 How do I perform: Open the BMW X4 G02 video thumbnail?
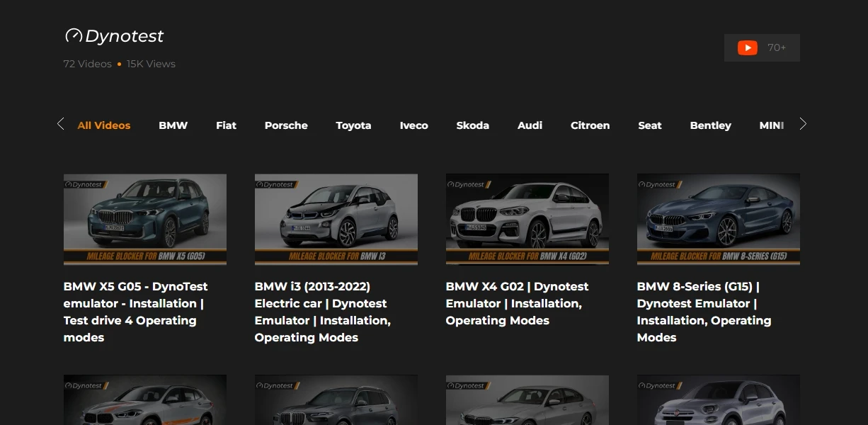click(x=527, y=220)
